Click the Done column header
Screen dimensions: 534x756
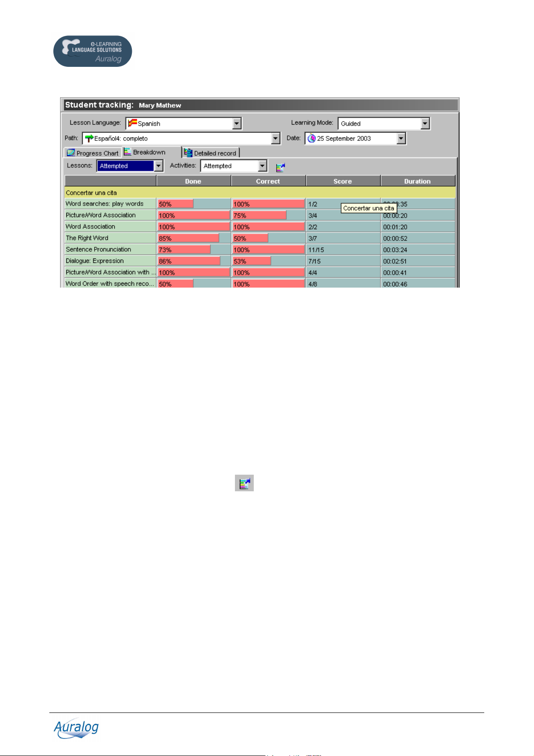point(193,181)
